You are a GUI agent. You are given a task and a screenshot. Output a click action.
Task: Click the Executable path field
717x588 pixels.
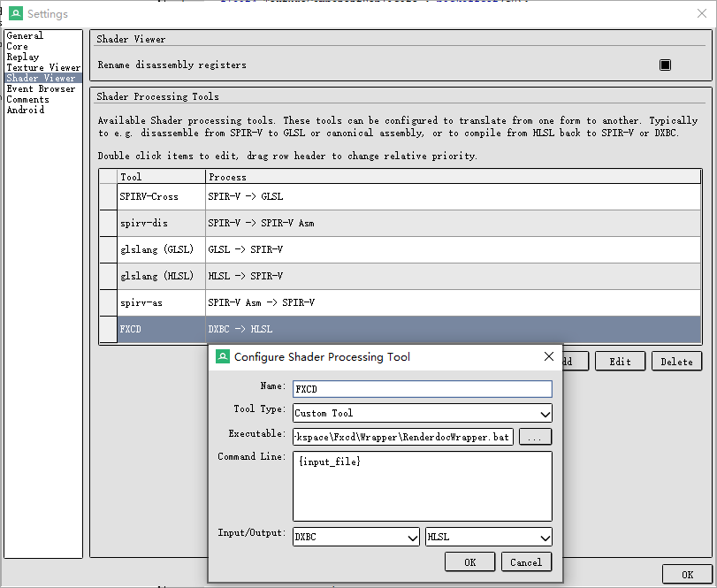click(403, 437)
